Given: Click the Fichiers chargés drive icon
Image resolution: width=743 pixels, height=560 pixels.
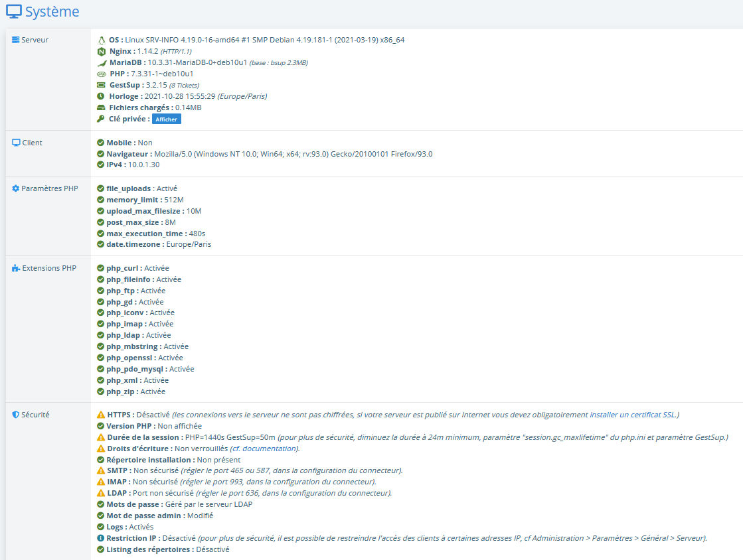Looking at the screenshot, I should tap(101, 107).
